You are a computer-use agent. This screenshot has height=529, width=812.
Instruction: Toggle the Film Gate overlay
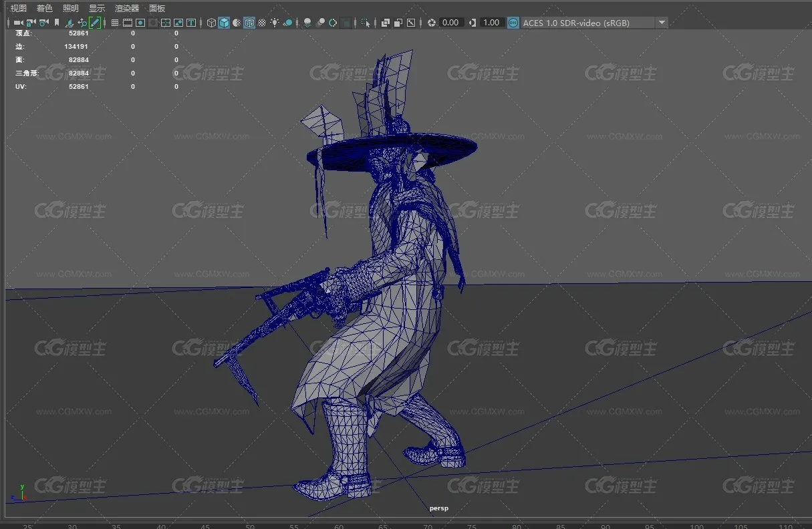127,23
